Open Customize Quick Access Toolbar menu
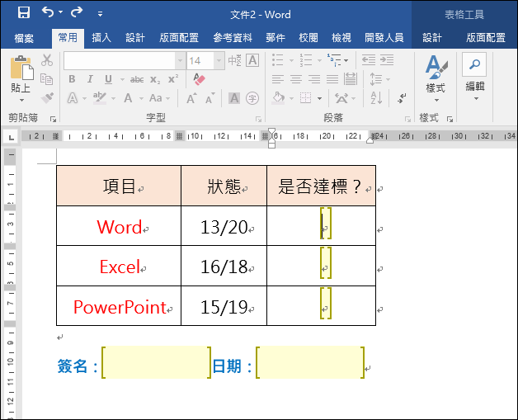518x420 pixels. point(100,14)
